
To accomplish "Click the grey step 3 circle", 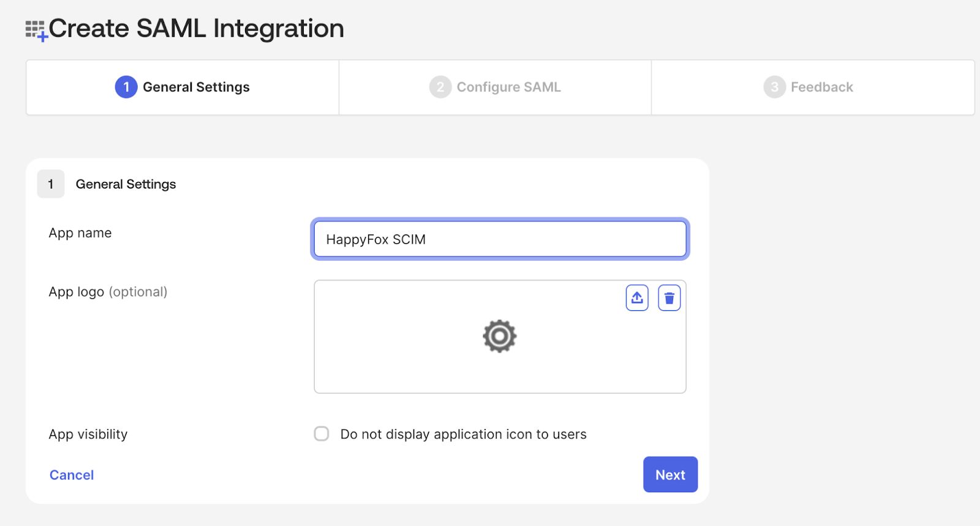I will click(774, 87).
